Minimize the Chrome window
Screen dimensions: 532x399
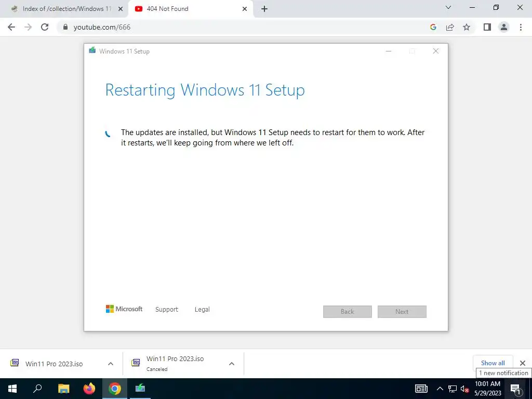pos(472,7)
